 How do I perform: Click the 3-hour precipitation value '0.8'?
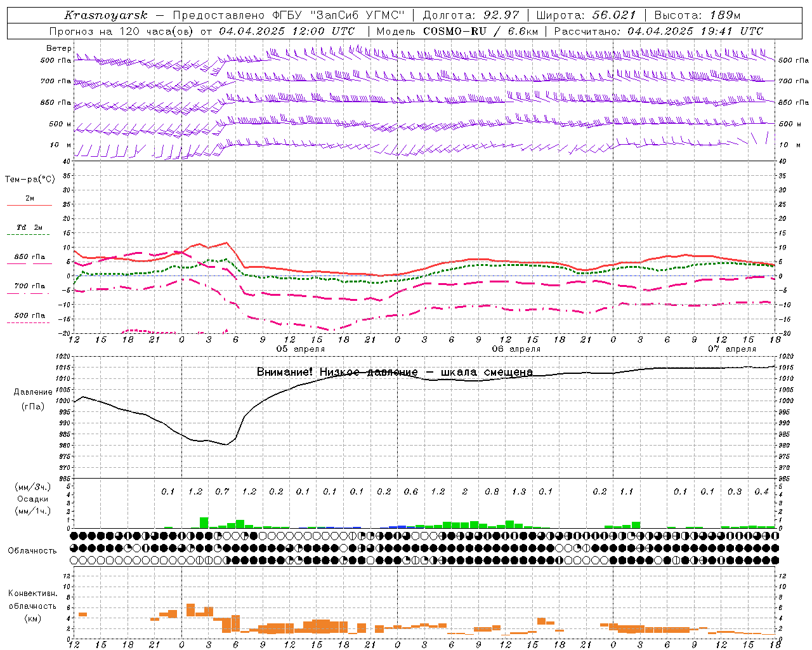[492, 492]
